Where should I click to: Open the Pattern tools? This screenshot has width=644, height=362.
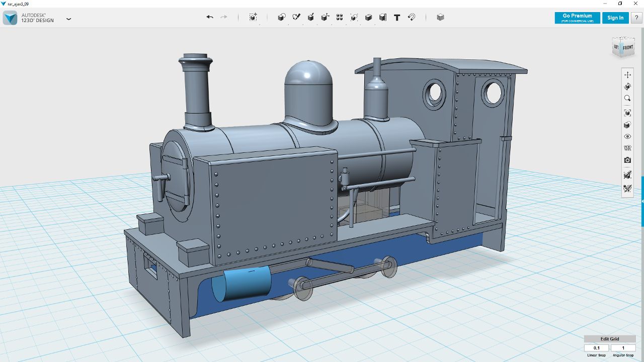340,17
